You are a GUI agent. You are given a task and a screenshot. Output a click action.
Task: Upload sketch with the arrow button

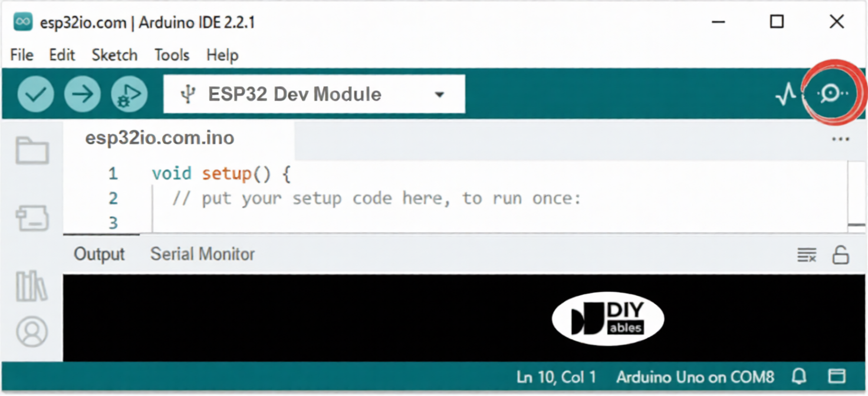(83, 94)
